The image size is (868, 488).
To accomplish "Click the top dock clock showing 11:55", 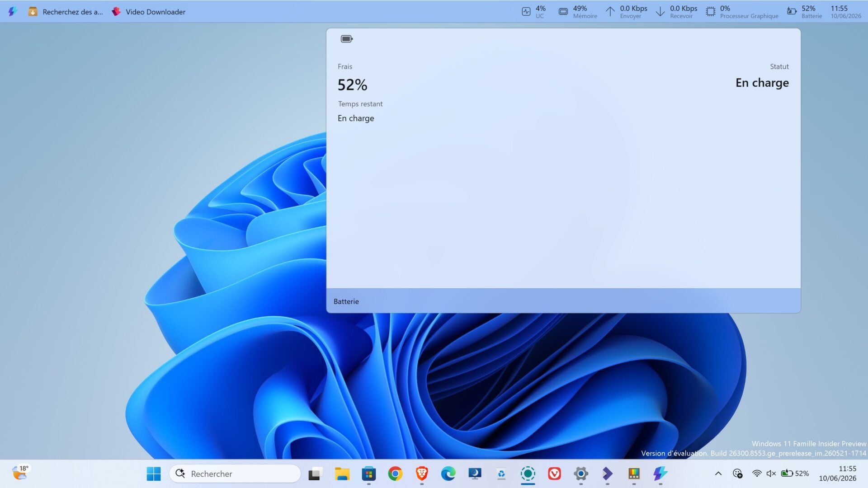I will 846,12.
